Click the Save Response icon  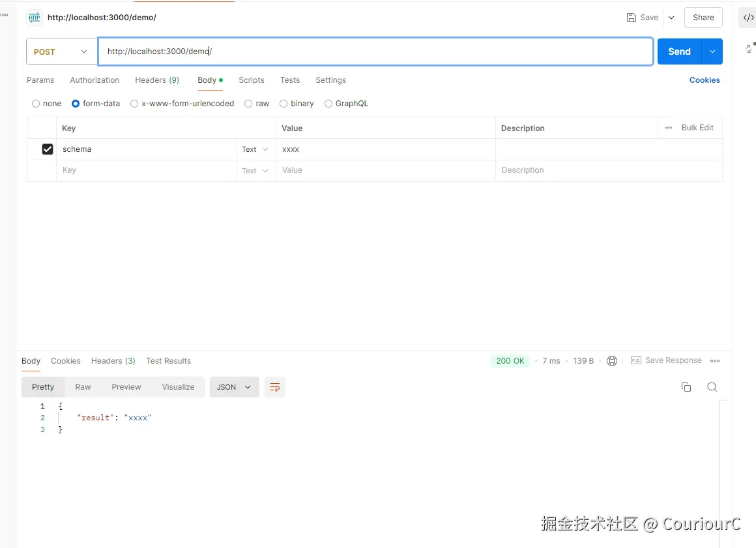(636, 360)
